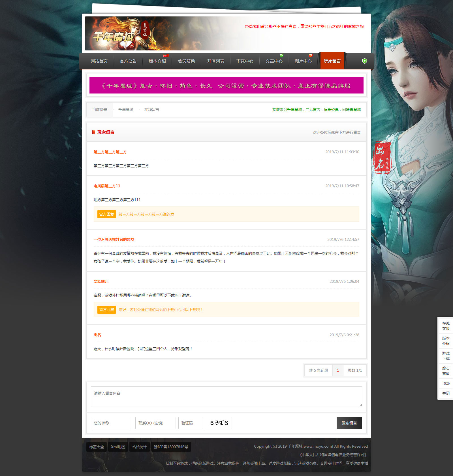Jump to 顶部 via floating sidebar
This screenshot has width=453, height=476.
[x=446, y=383]
